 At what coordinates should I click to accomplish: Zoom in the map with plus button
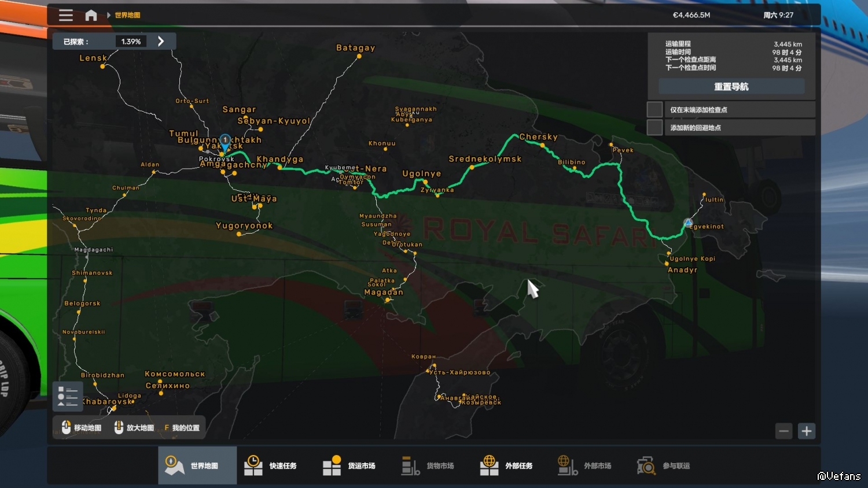(x=807, y=431)
